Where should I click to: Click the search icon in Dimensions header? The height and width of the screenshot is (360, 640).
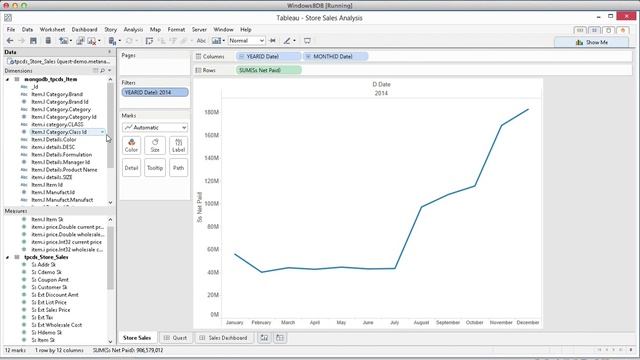pos(102,71)
